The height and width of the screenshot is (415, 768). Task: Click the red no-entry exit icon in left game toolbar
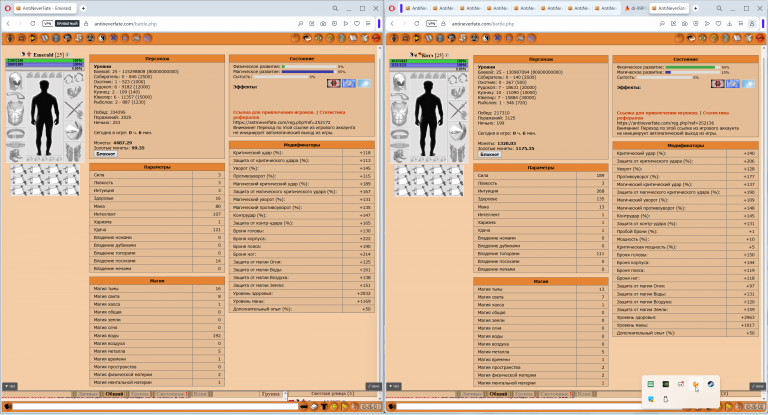tap(376, 38)
